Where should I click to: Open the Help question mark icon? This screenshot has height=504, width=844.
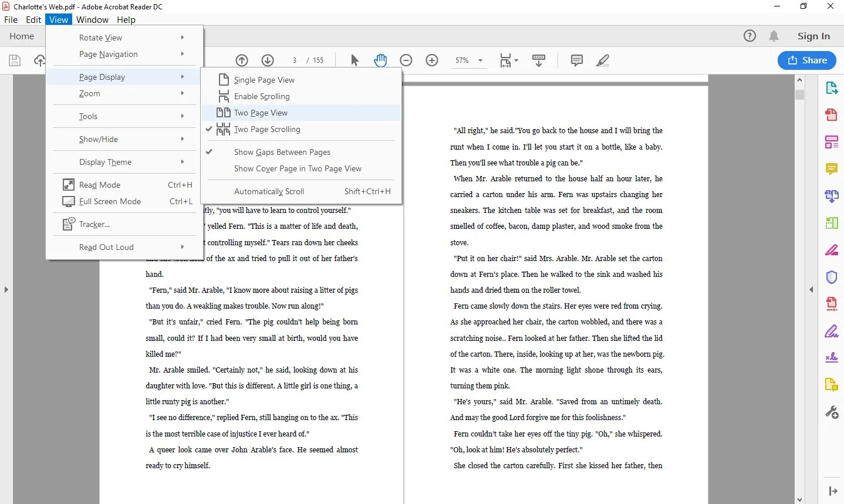[x=750, y=36]
